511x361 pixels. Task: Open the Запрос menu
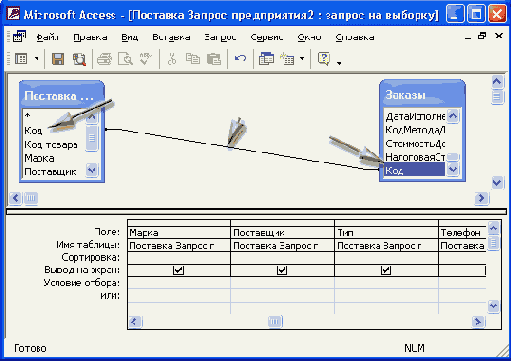point(220,37)
